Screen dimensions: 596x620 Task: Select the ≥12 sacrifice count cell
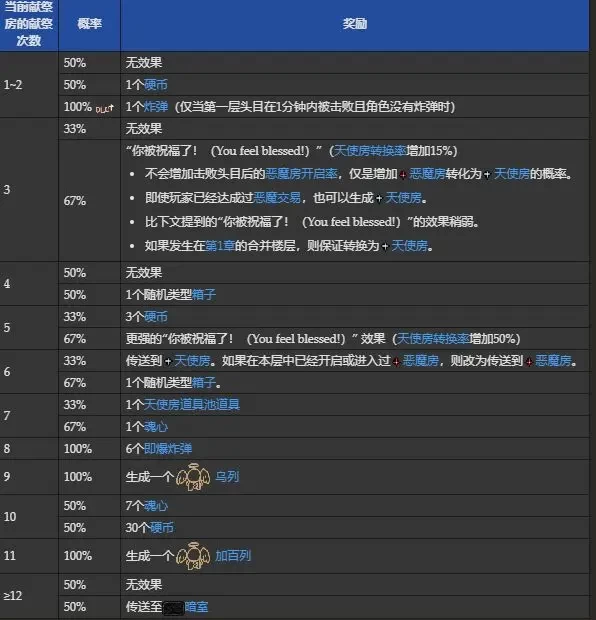(29, 595)
